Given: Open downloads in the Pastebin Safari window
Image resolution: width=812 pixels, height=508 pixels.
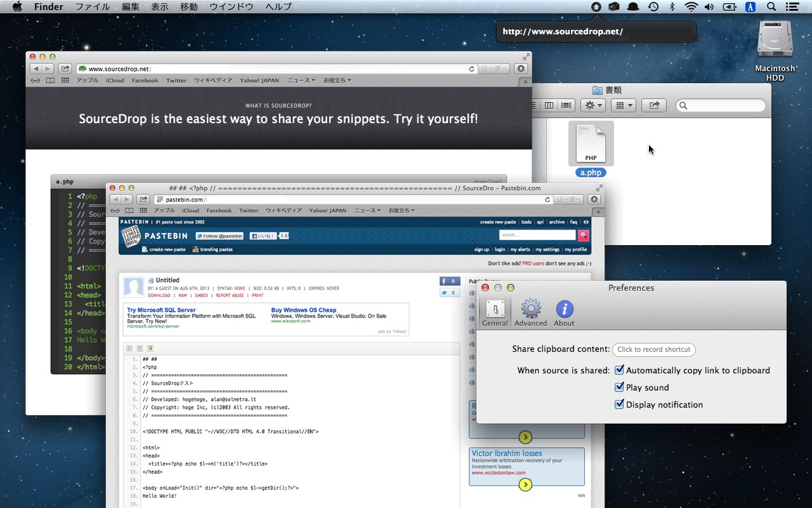Looking at the screenshot, I should (594, 199).
